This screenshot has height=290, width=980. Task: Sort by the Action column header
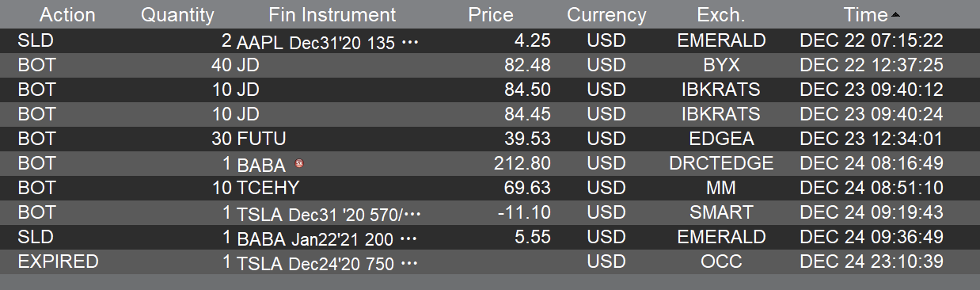pos(67,15)
